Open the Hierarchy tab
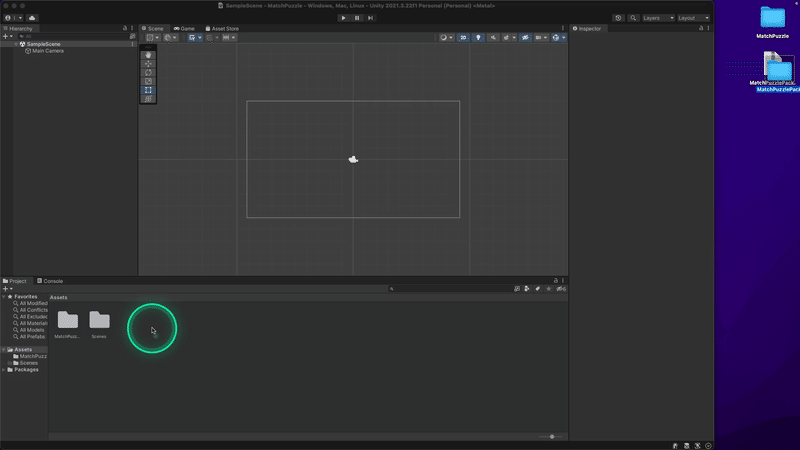This screenshot has height=450, width=800. (x=18, y=29)
